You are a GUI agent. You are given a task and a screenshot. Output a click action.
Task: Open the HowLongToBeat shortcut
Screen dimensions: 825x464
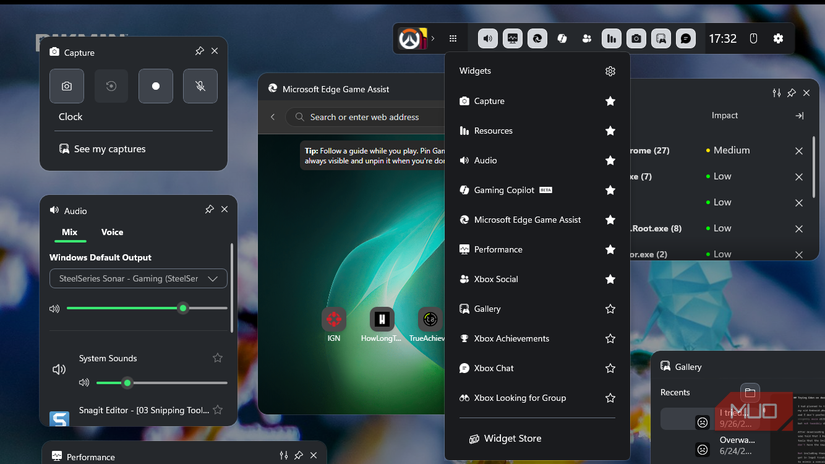pos(381,325)
